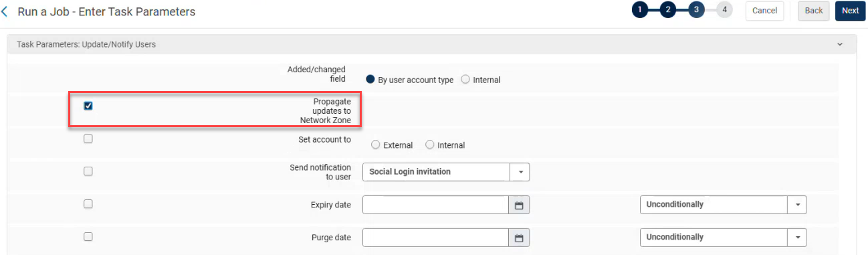Open the Purge date calendar picker
Viewport: 868px width, 255px height.
(519, 238)
